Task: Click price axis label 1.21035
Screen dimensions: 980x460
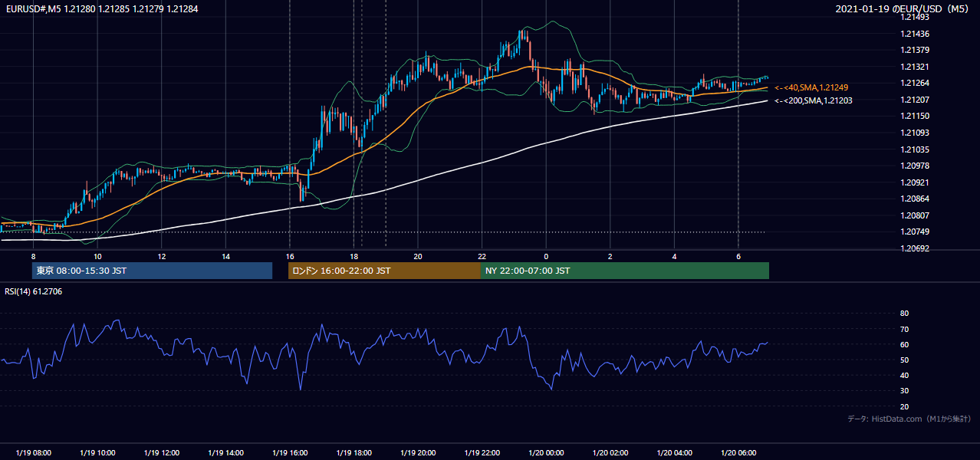Action: coord(915,149)
